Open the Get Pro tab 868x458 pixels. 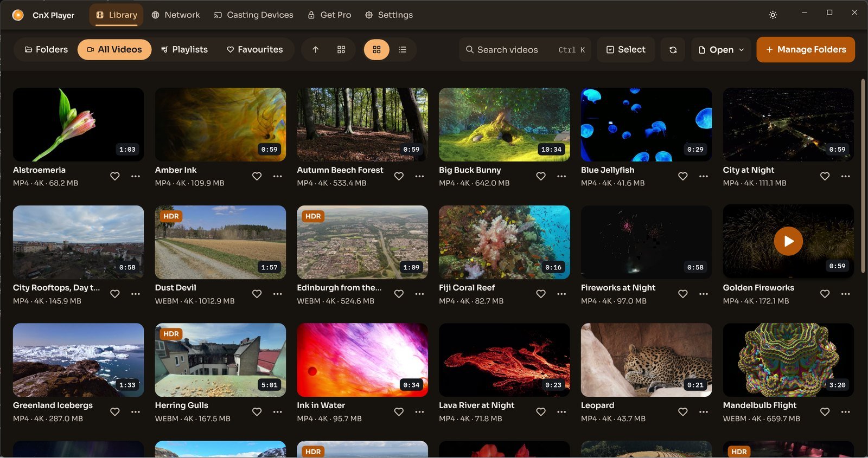329,15
